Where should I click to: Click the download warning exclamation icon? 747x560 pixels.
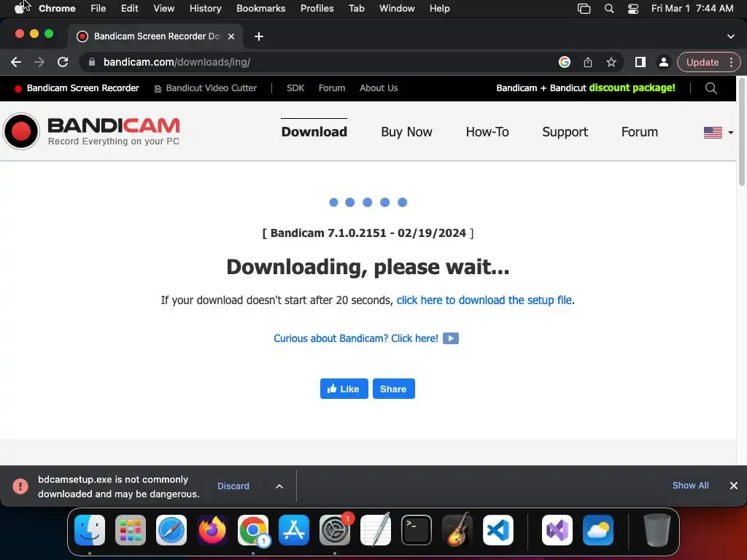(x=20, y=486)
